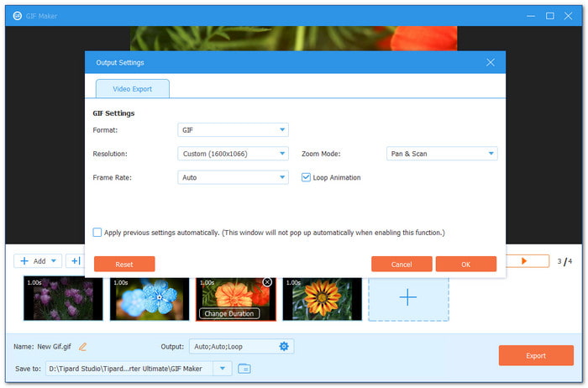Click the Reset button
The width and height of the screenshot is (588, 388).
(x=124, y=265)
